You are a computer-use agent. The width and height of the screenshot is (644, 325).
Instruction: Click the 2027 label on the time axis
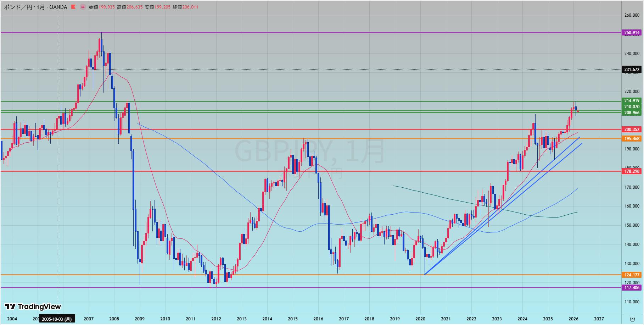click(599, 319)
